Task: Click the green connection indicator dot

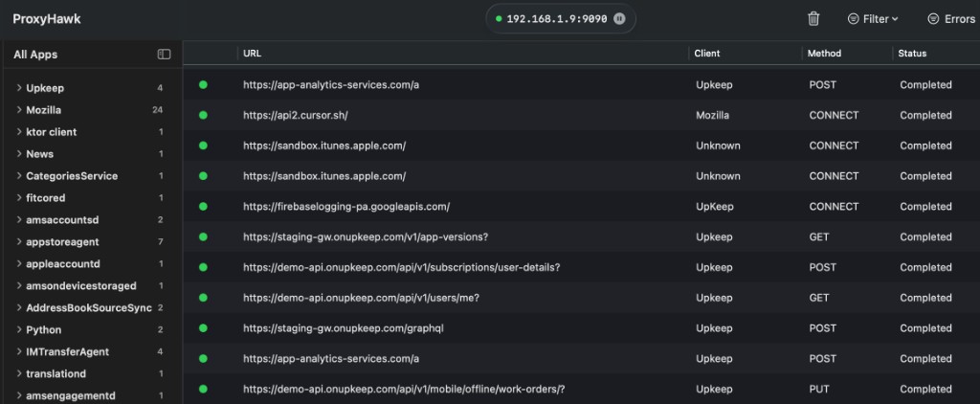Action: (499, 19)
